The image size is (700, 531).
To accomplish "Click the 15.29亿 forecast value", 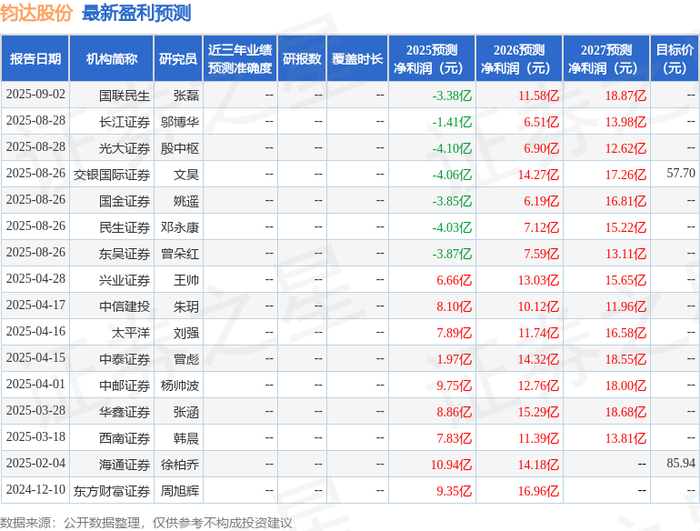I will [x=538, y=411].
